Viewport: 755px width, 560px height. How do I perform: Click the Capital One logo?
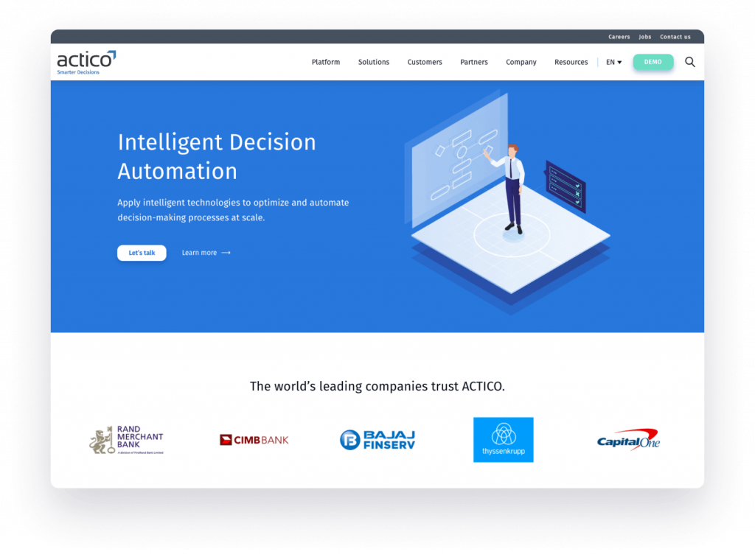(x=628, y=439)
